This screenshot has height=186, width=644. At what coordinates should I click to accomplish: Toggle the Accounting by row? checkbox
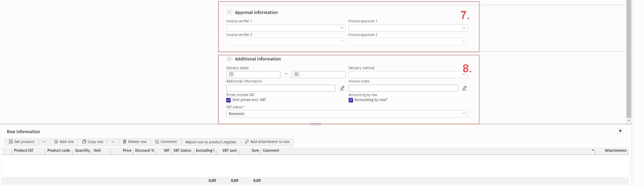click(x=351, y=100)
